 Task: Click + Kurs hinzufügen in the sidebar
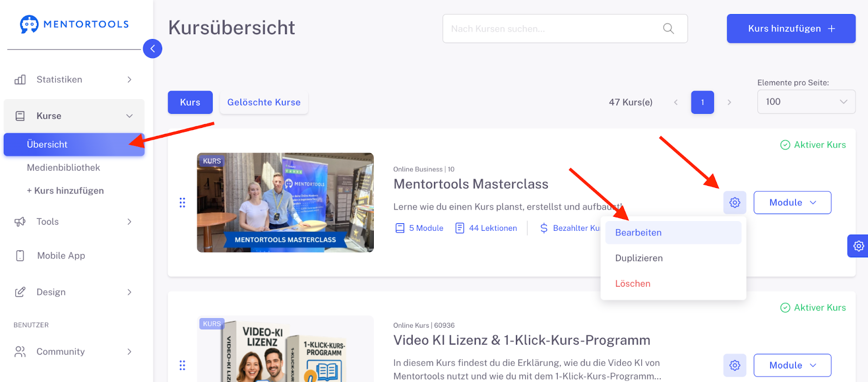coord(65,191)
